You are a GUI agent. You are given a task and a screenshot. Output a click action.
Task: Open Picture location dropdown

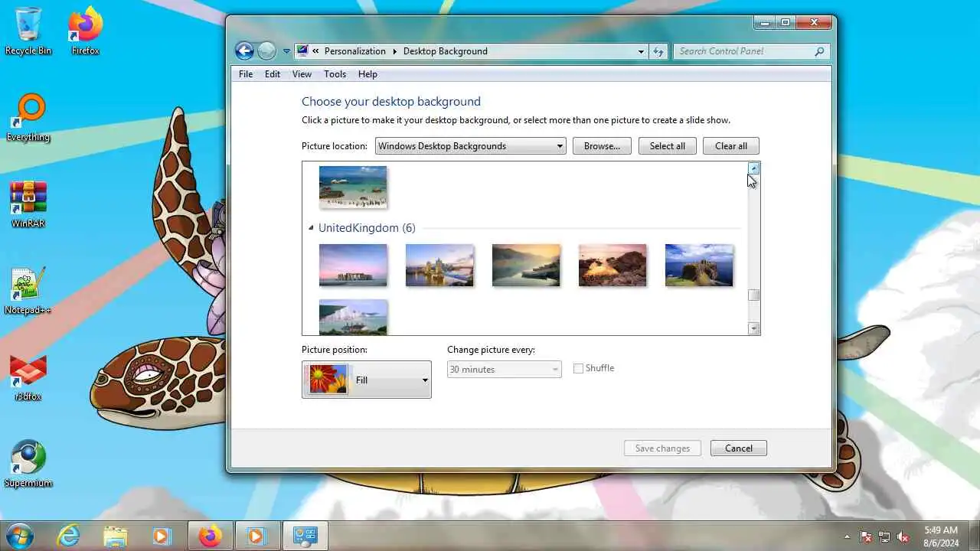[470, 146]
